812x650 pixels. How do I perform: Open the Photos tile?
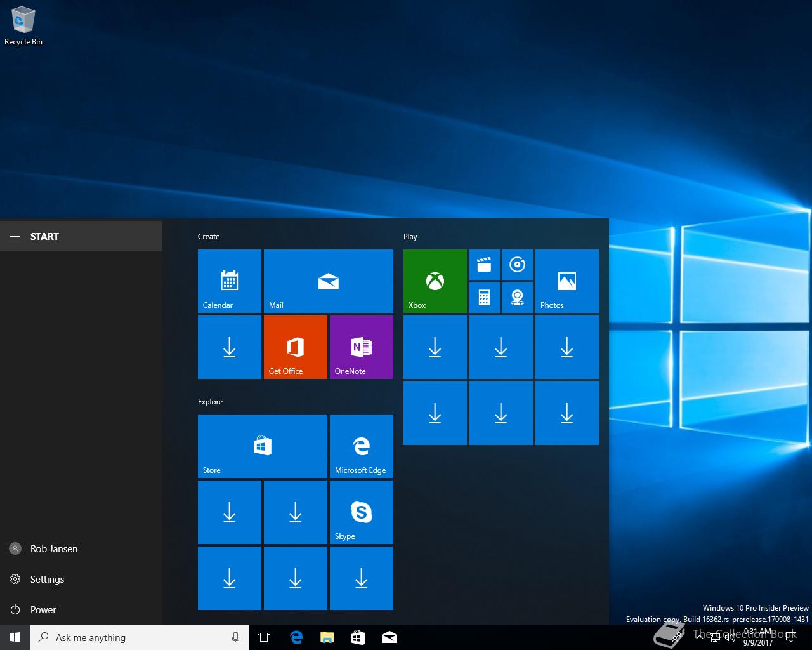point(567,281)
